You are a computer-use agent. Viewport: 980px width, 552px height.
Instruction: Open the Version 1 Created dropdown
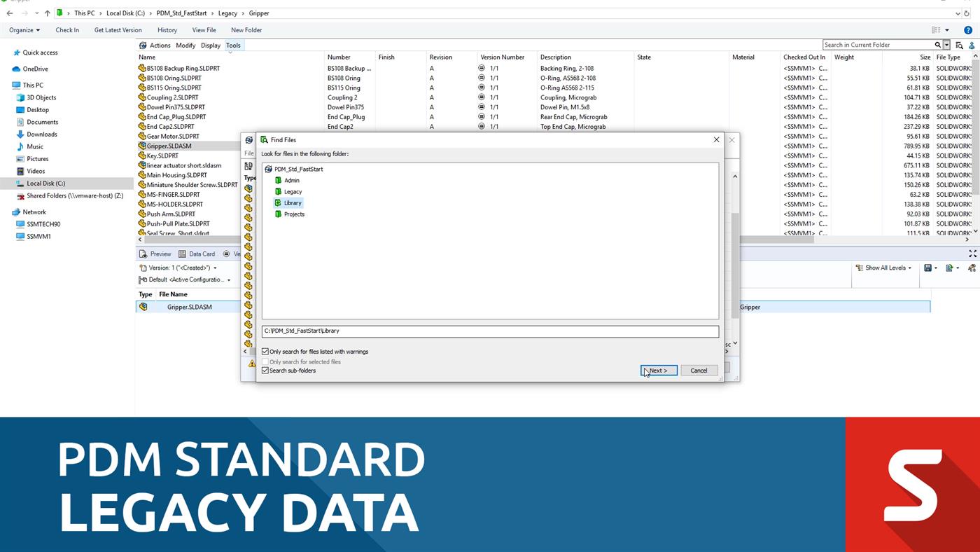178,268
